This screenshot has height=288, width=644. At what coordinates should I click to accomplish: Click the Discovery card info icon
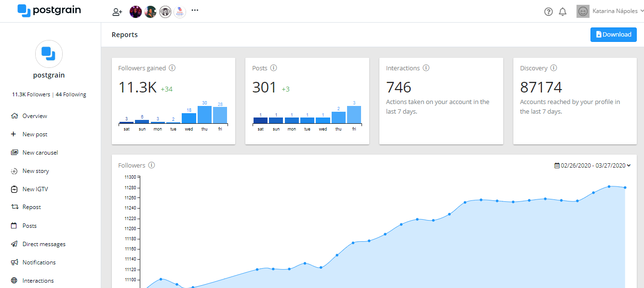(x=554, y=68)
